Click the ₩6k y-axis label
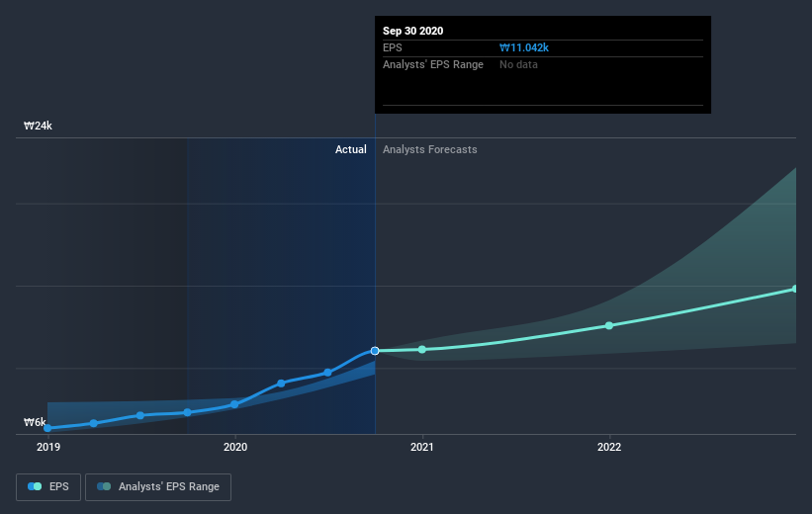The width and height of the screenshot is (812, 514). pos(35,422)
